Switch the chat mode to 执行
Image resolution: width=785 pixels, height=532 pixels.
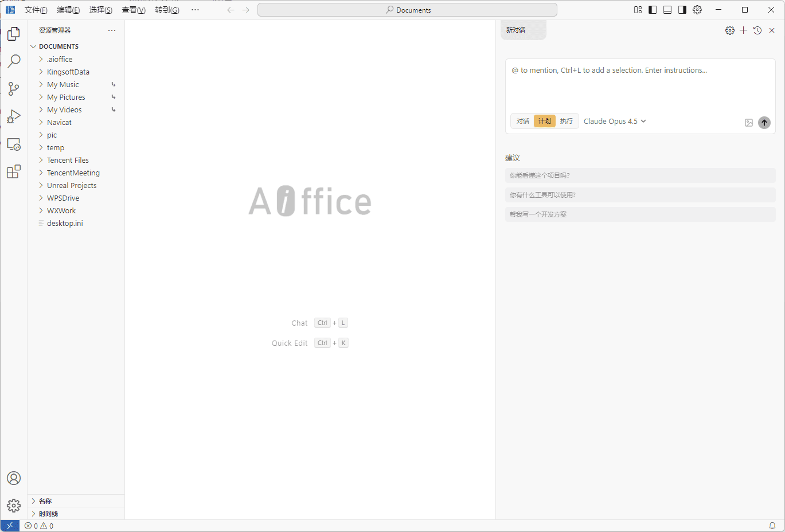566,121
